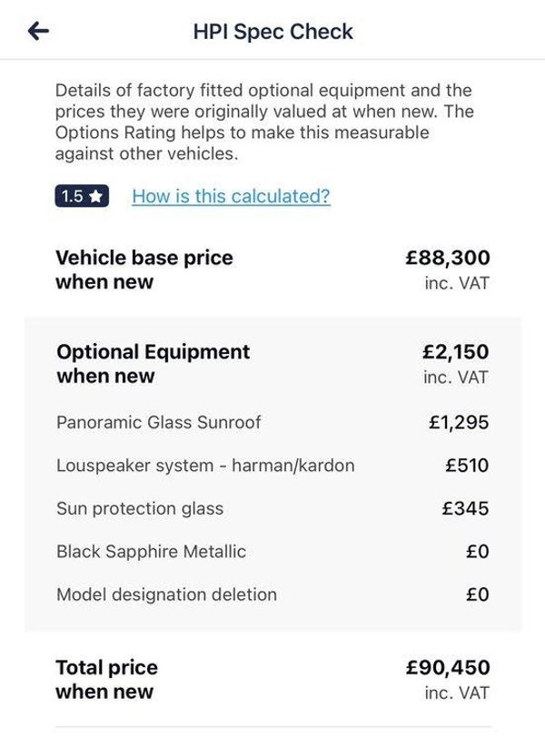Tap the £0 price for Black Sapphire Metallic
This screenshot has height=756, width=545.
coord(477,551)
